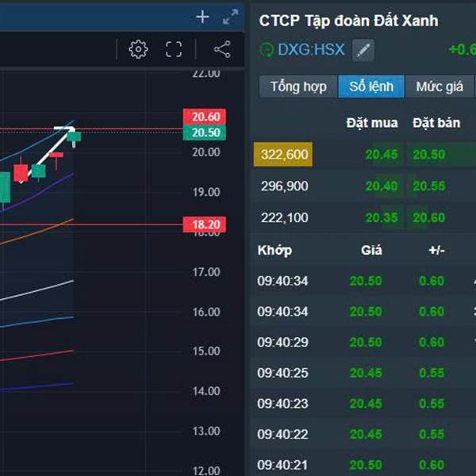Viewport: 476px width, 476px height.
Task: Click bid price 20.40 under Đặt mua
Action: pos(382,186)
